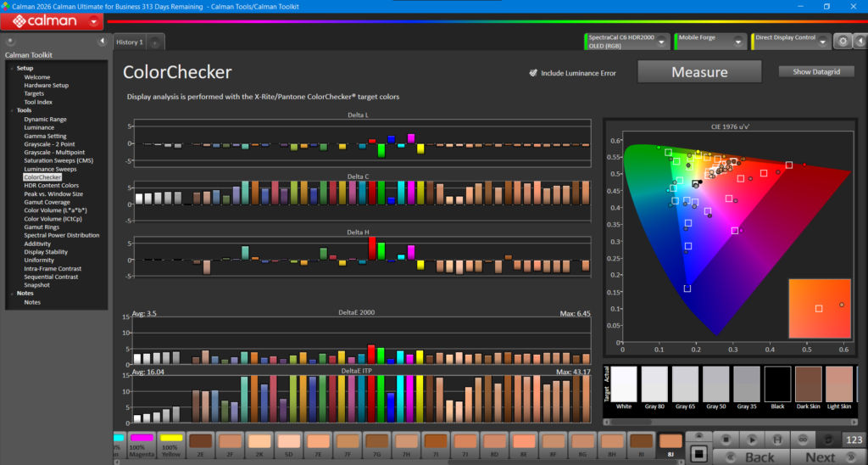
Task: Open Welcome page in sidebar
Action: coord(37,77)
